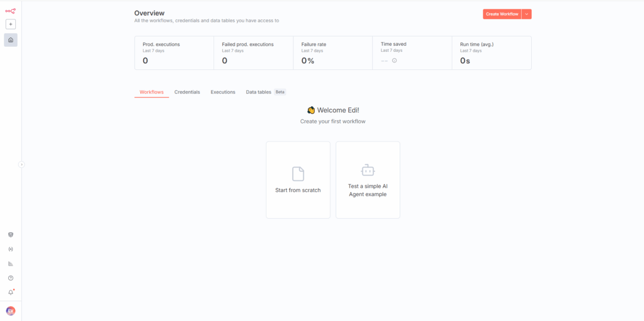Switch to the Credentials tab
Screen dimensions: 644x321
point(187,92)
